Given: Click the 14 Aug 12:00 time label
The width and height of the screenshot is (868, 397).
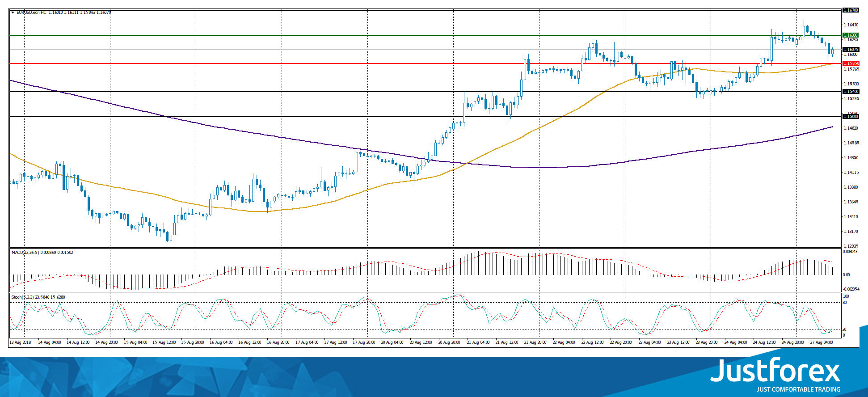Looking at the screenshot, I should [78, 342].
